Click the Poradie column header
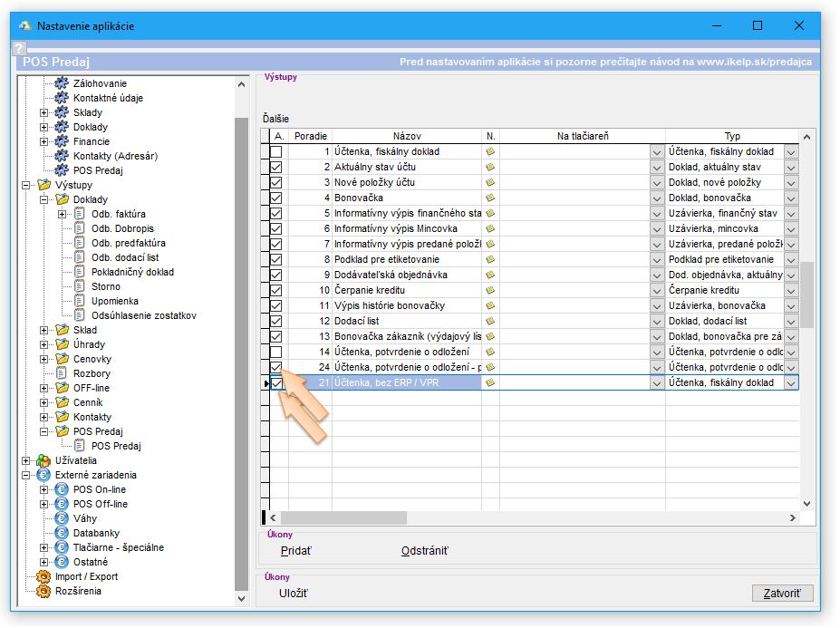Screen dimensions: 840x628 pos(310,136)
